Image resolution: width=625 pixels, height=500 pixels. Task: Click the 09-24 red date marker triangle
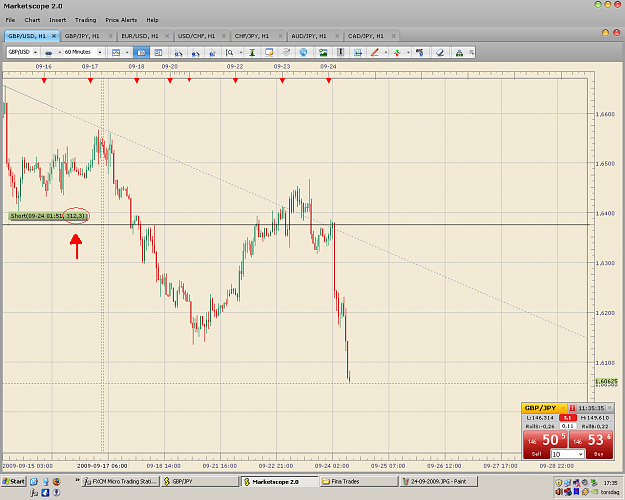tap(328, 81)
